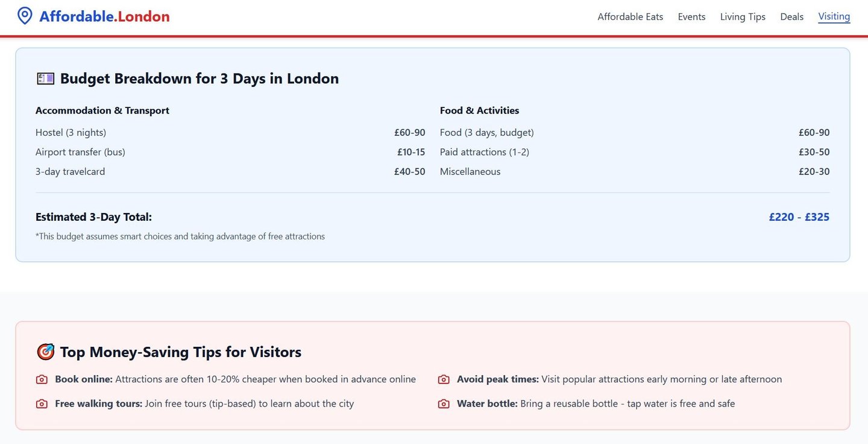868x444 pixels.
Task: Go to the Deals page
Action: pos(791,17)
